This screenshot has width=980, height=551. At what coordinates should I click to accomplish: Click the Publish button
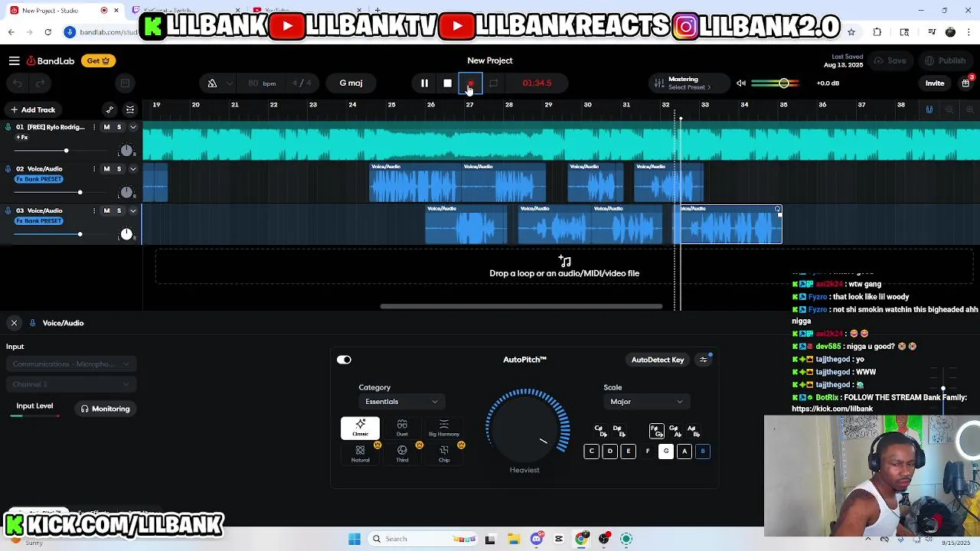pos(945,60)
